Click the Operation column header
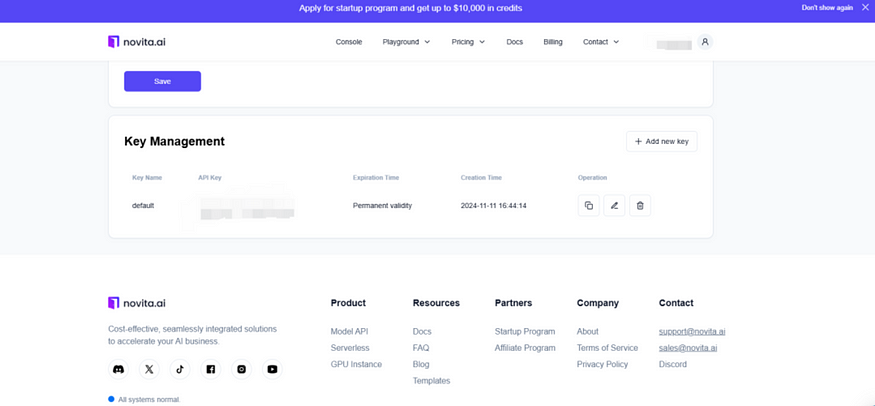 [x=592, y=178]
